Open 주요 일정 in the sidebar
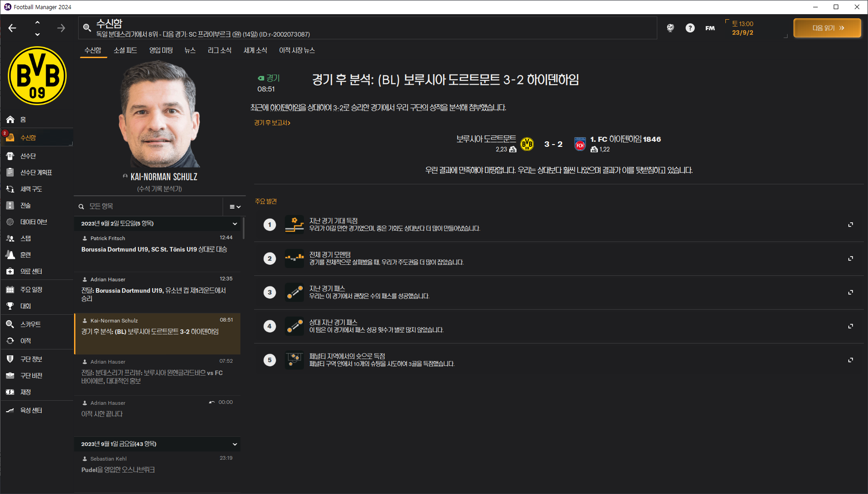Viewport: 868px width, 494px height. tap(37, 290)
